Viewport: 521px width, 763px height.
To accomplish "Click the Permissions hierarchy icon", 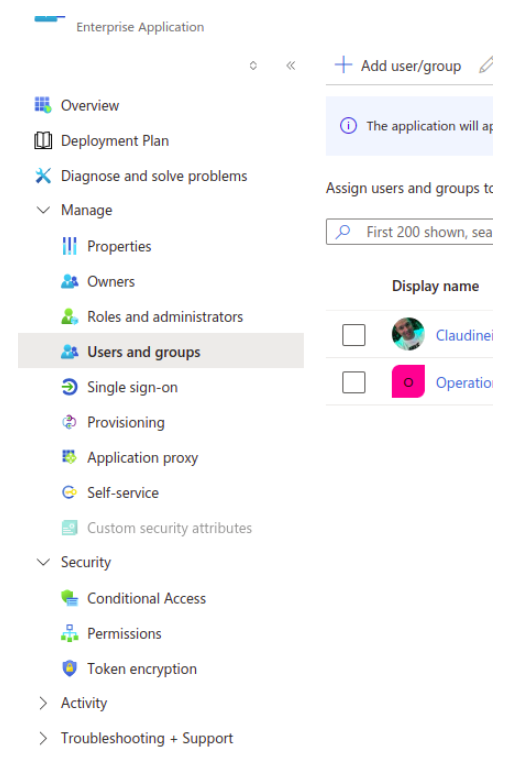I will point(70,634).
